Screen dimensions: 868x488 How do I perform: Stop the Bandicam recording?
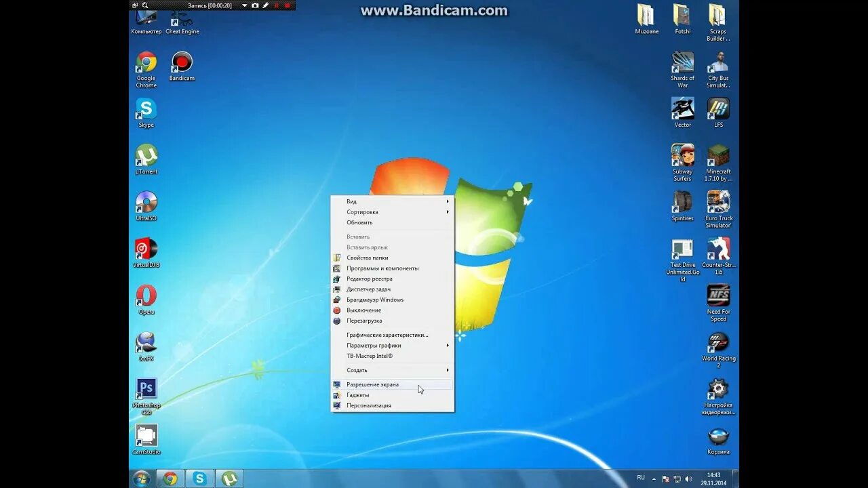[286, 5]
